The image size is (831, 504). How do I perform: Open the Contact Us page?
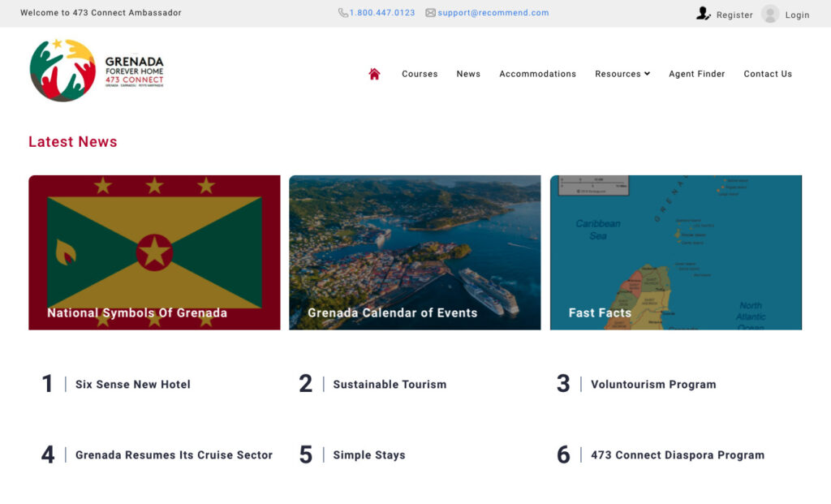pos(768,74)
